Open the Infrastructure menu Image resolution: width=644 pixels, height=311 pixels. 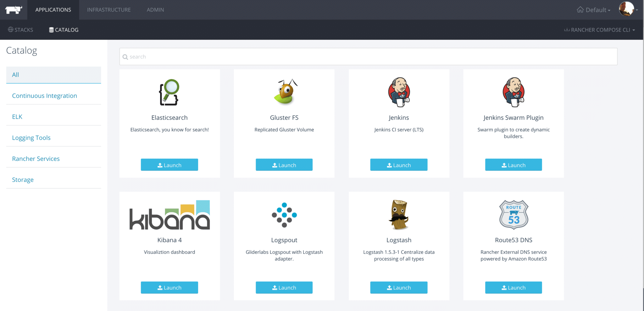click(109, 10)
